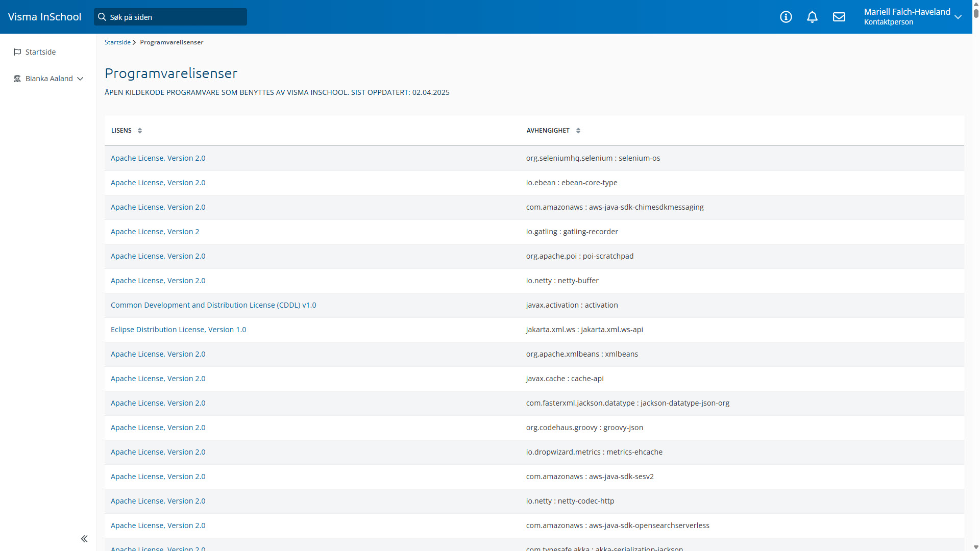Select Bianka Aaland in sidebar

(x=48, y=79)
